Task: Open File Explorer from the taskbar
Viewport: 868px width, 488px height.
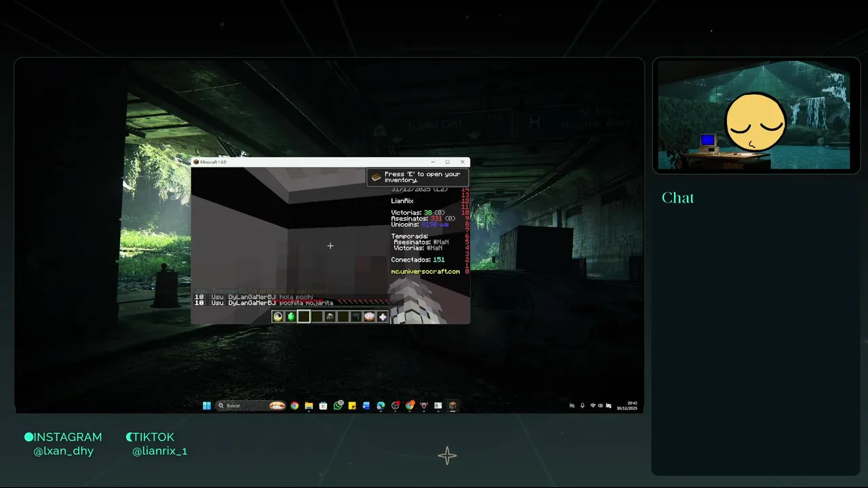Action: (309, 405)
